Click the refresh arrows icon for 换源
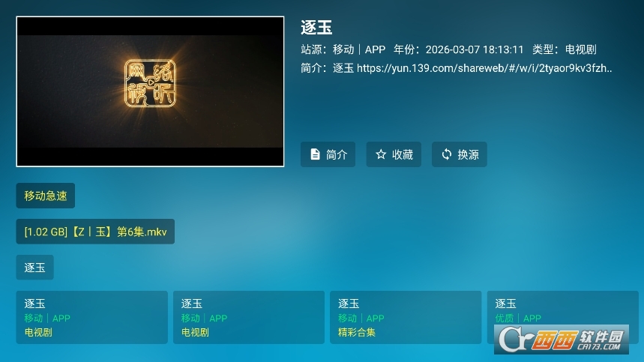Image resolution: width=644 pixels, height=362 pixels. pyautogui.click(x=447, y=154)
